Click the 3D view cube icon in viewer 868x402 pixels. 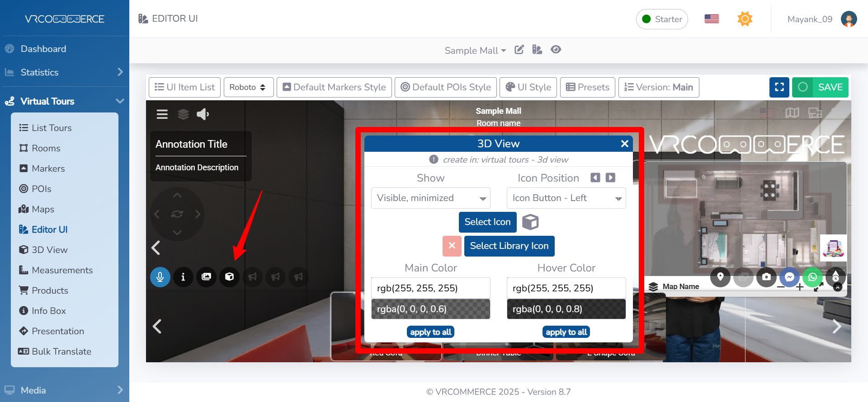pyautogui.click(x=229, y=277)
